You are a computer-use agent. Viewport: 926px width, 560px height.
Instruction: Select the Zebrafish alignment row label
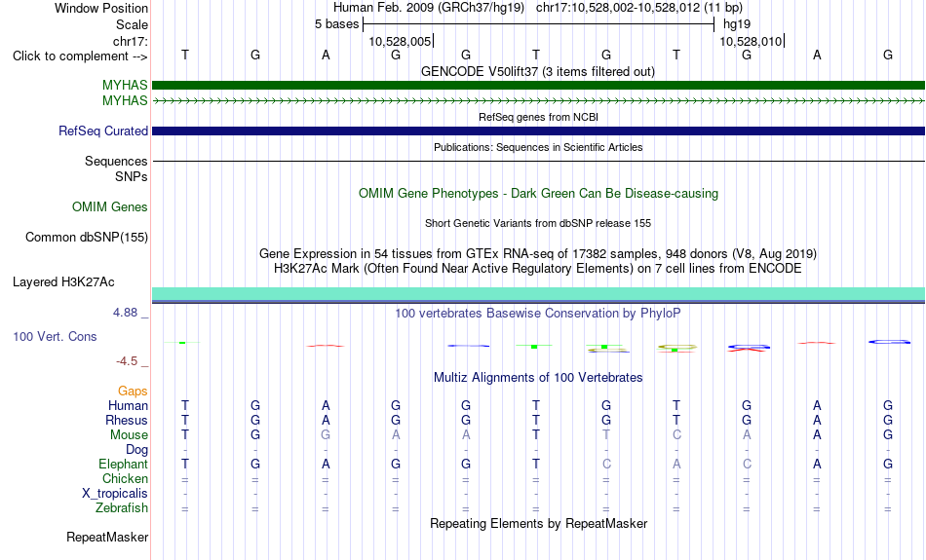[x=122, y=508]
